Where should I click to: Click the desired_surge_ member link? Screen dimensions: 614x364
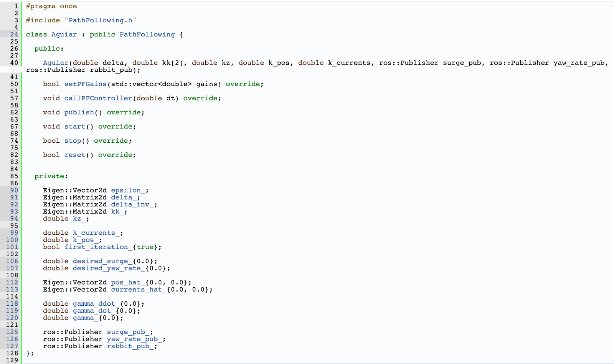coord(102,261)
